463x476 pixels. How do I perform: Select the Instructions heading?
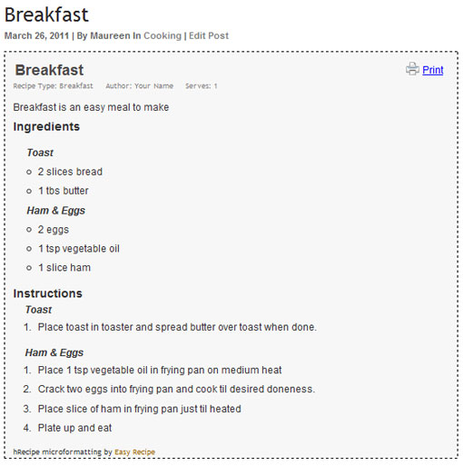coord(47,293)
